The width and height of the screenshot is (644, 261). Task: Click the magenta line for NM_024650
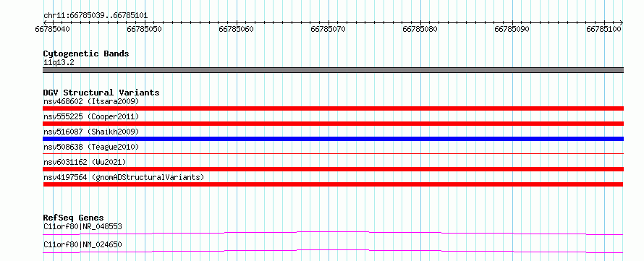click(333, 251)
